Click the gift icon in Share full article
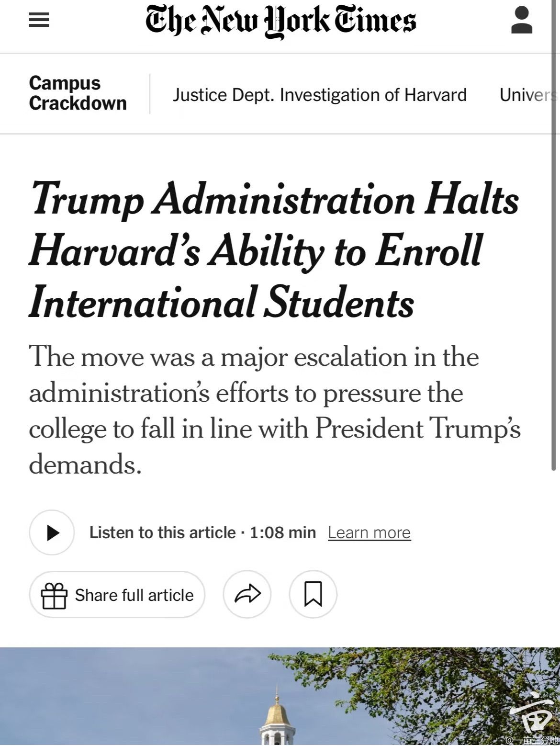This screenshot has height=746, width=560. pyautogui.click(x=54, y=595)
